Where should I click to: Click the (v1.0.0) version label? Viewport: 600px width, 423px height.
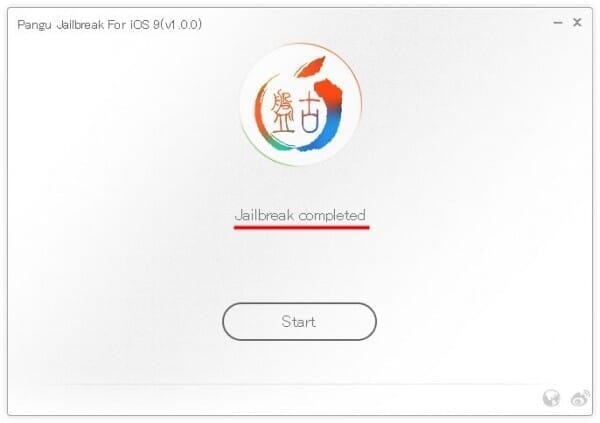point(181,25)
